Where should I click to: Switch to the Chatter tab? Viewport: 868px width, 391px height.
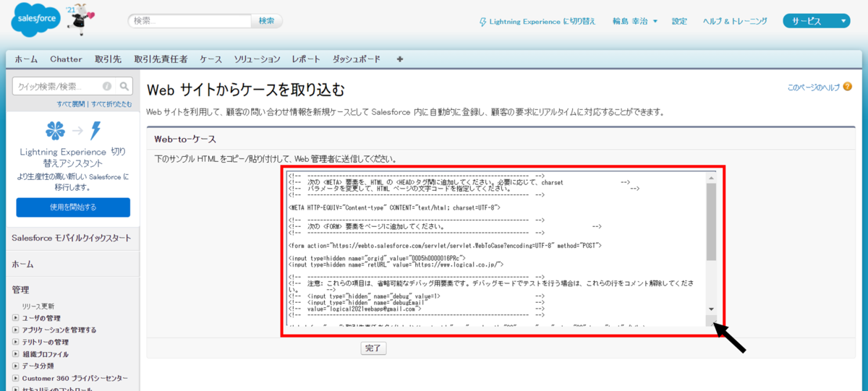66,59
